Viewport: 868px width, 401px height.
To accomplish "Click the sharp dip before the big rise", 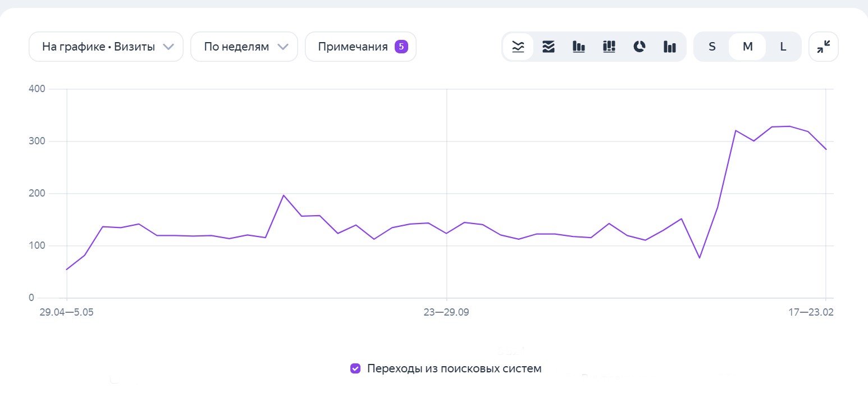I will tap(699, 258).
